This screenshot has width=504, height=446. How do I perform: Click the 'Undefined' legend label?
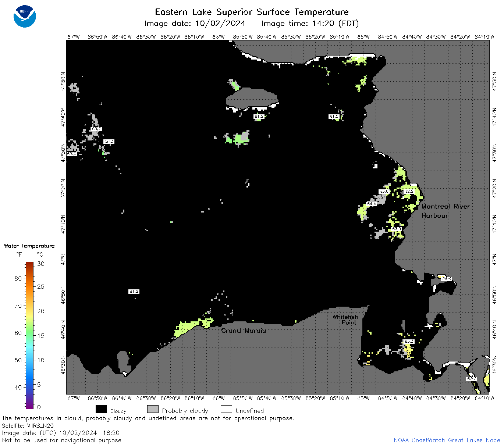tap(250, 411)
